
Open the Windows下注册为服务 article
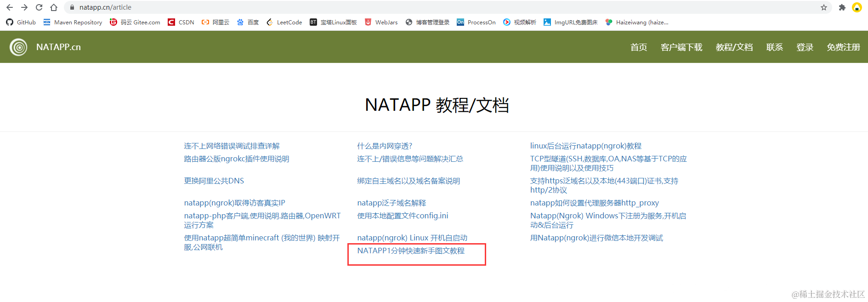point(608,220)
